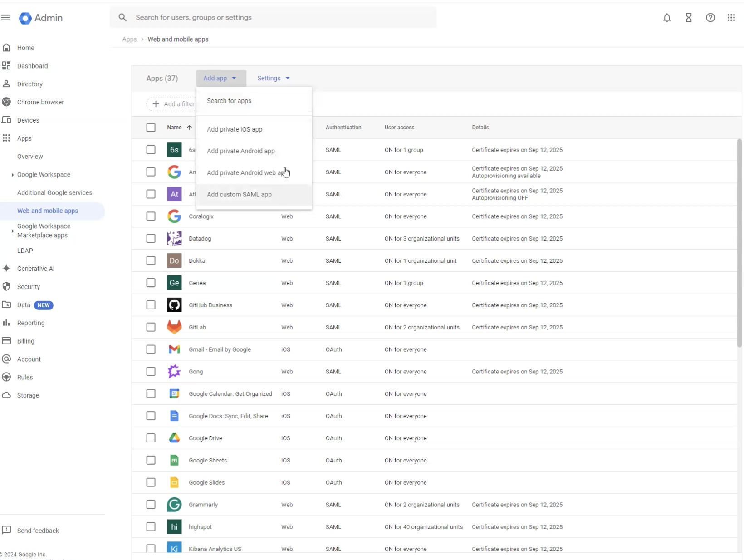Click the apps list vertical scrollbar

click(739, 243)
